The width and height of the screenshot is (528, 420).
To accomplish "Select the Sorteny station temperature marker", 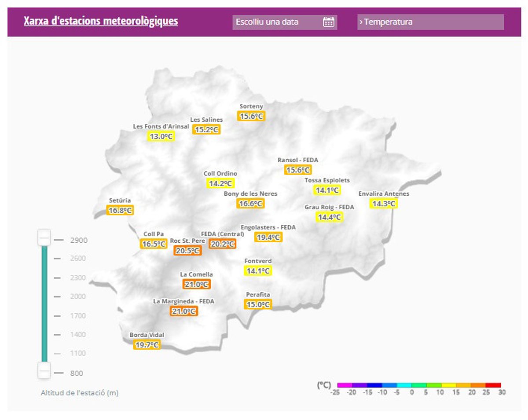I will (x=251, y=116).
